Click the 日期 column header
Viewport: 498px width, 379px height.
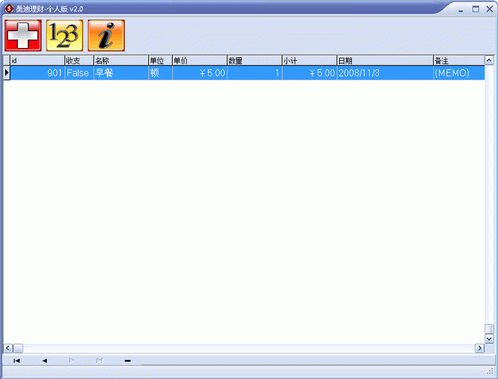point(385,61)
